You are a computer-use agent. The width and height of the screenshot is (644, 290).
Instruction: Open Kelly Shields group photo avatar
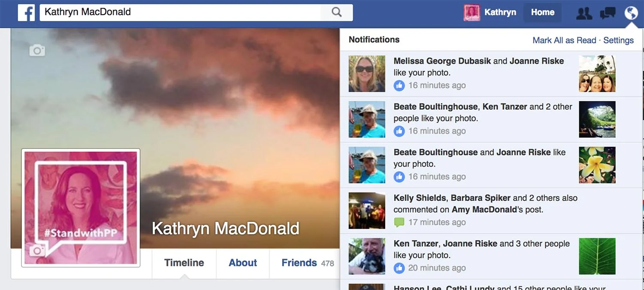coord(367,211)
